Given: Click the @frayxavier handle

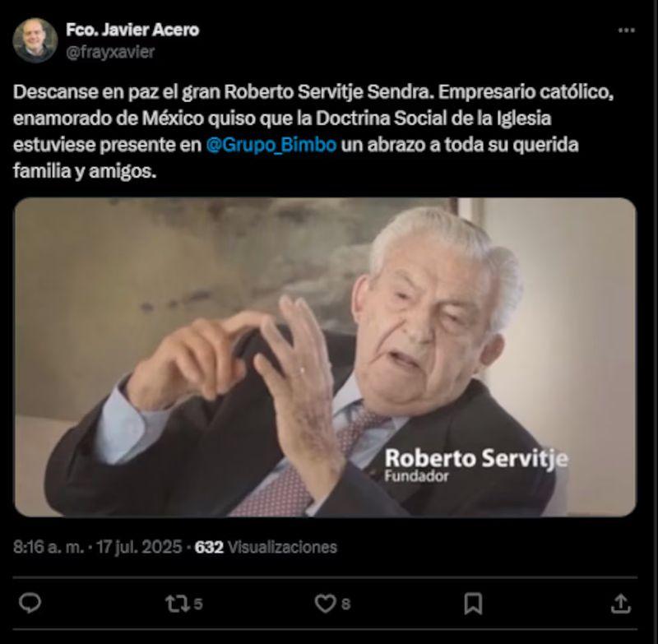Looking at the screenshot, I should [x=110, y=52].
